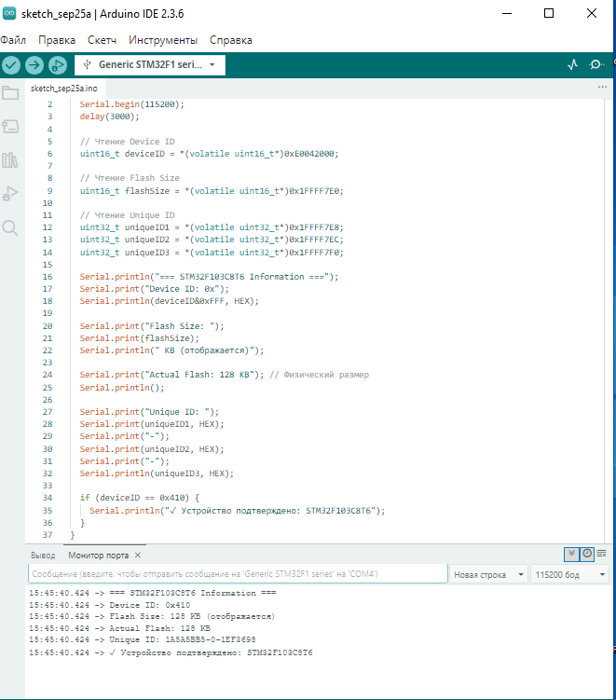Open the Search sidebar magnifier
616x700 pixels.
click(10, 227)
